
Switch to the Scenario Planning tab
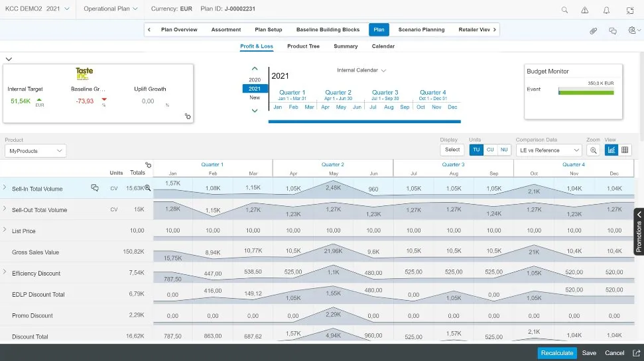coord(421,30)
